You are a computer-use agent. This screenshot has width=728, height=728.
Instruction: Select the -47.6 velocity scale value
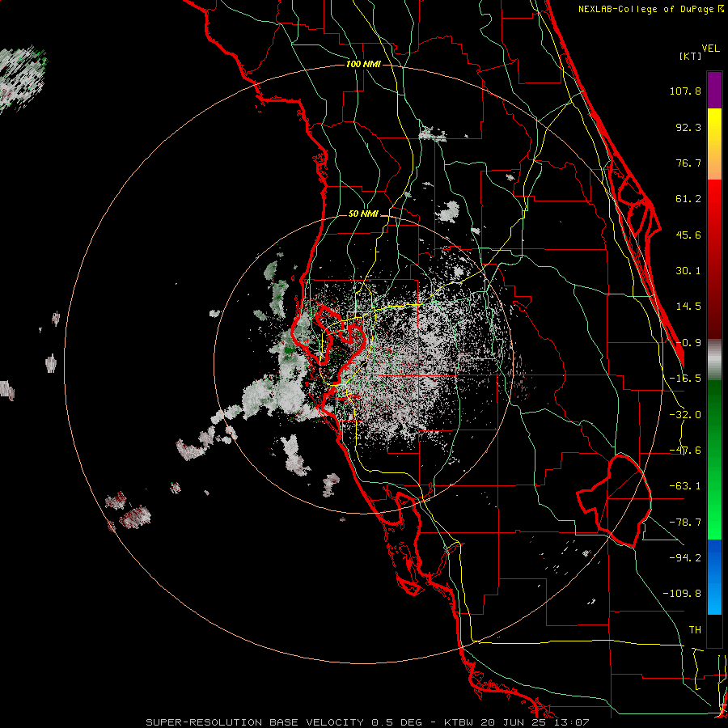coord(685,451)
